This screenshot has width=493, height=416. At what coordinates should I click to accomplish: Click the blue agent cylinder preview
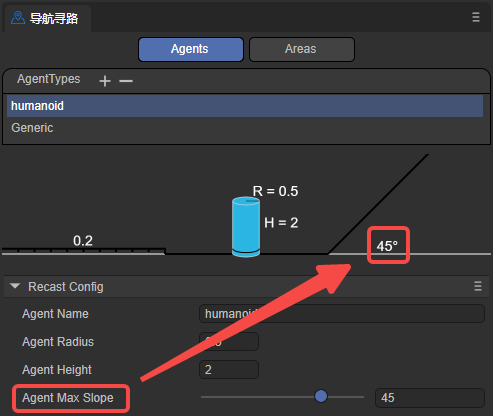pyautogui.click(x=246, y=227)
